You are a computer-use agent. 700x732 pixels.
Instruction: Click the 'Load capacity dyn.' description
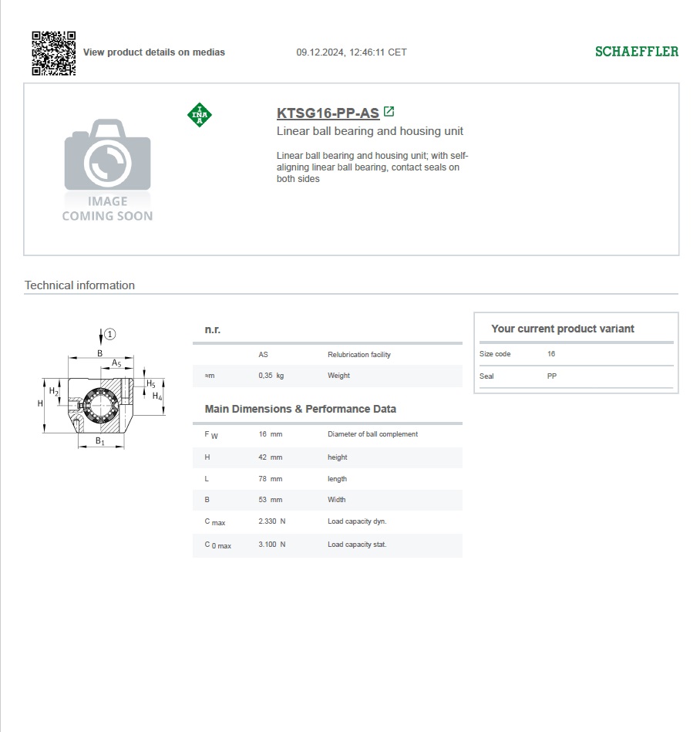pos(357,521)
